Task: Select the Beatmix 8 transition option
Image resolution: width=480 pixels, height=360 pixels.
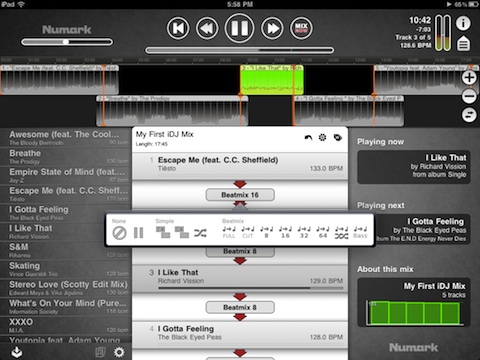Action: [x=267, y=232]
